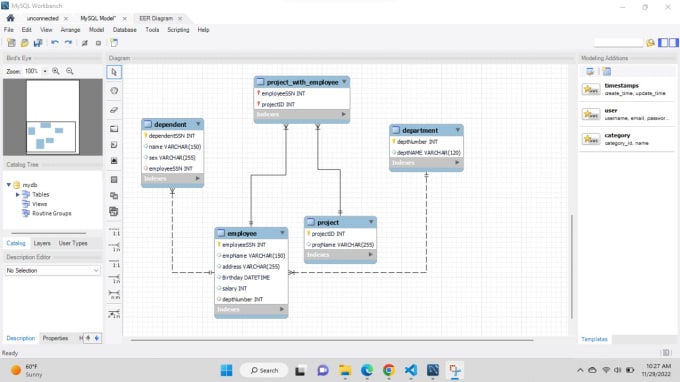Open the Database menu
680x382 pixels.
pos(124,30)
